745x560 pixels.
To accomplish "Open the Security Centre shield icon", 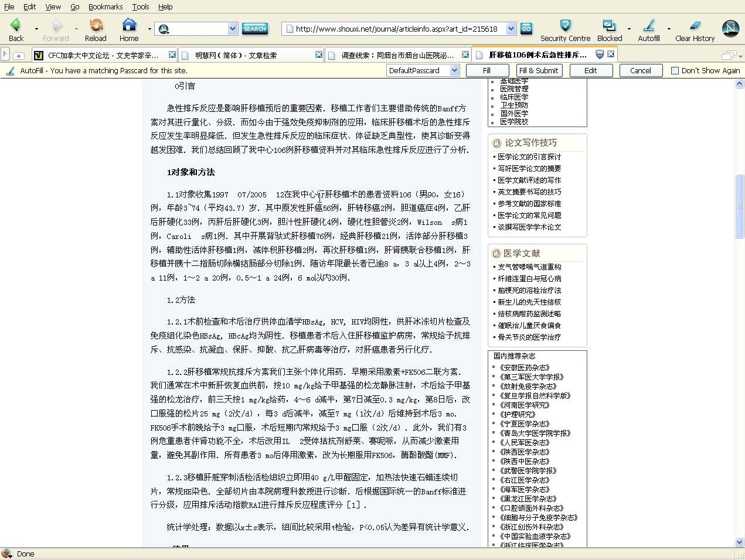I will (565, 26).
